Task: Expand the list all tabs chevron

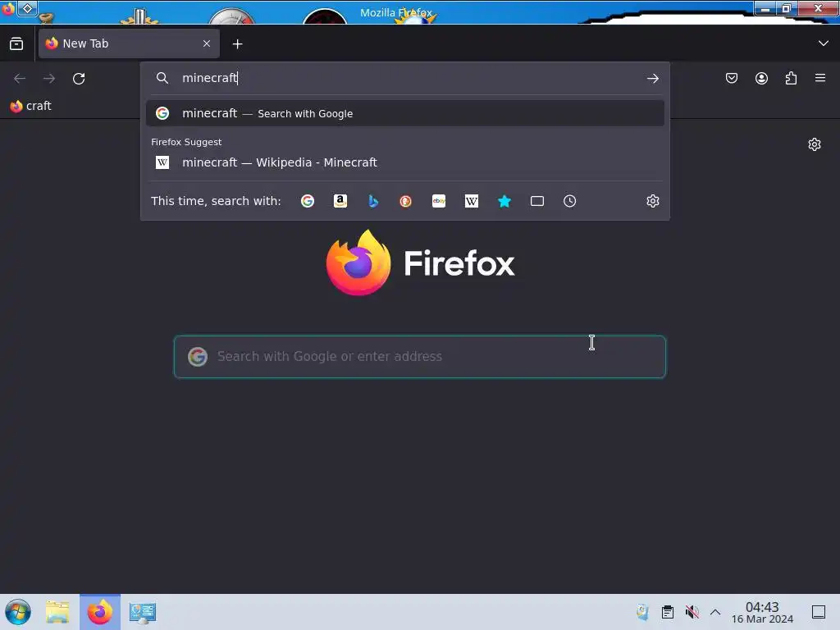Action: 823,43
